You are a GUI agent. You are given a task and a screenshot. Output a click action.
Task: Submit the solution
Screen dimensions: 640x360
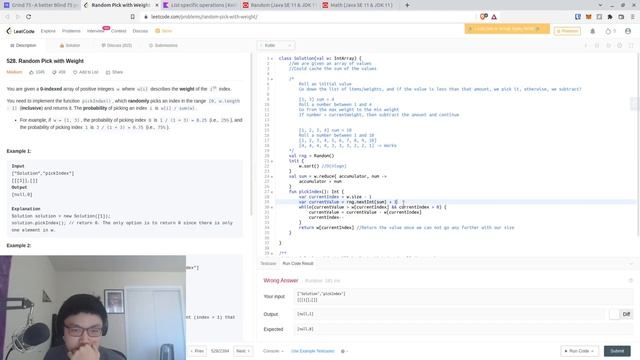(x=617, y=351)
